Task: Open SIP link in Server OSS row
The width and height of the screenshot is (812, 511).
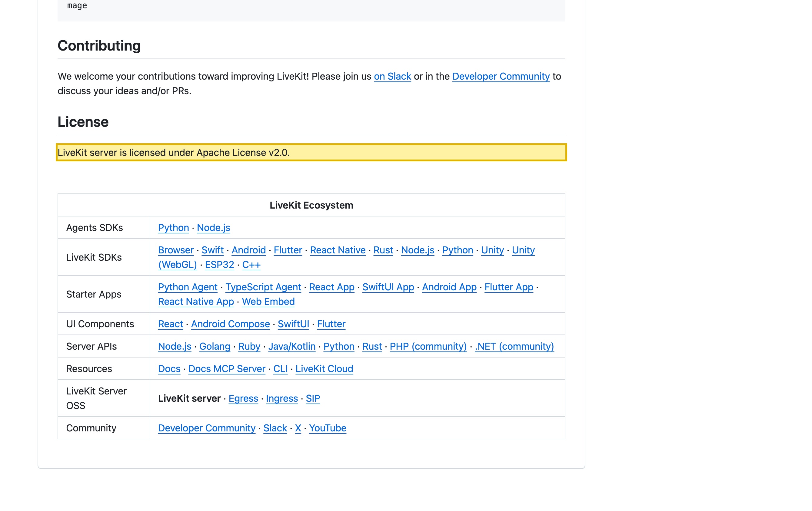Action: coord(313,398)
